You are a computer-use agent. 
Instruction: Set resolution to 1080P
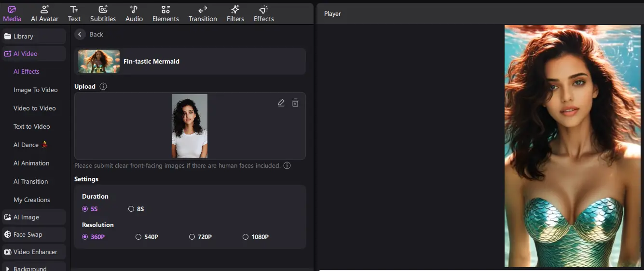(x=246, y=237)
